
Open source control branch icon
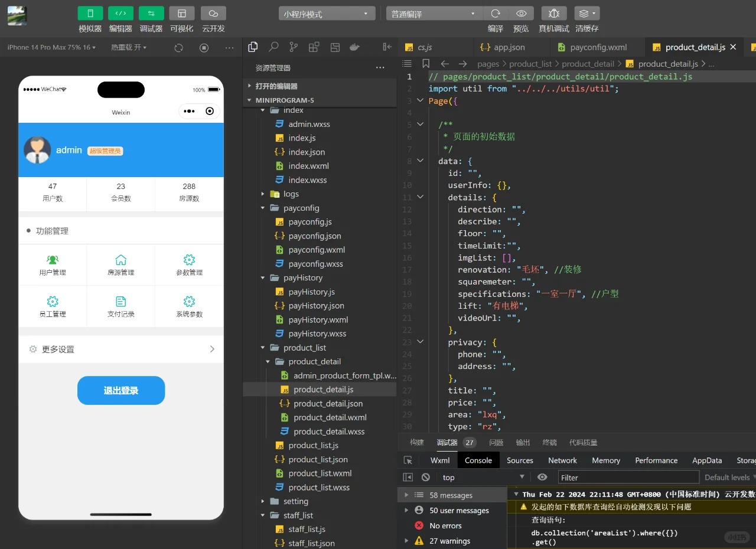point(294,47)
